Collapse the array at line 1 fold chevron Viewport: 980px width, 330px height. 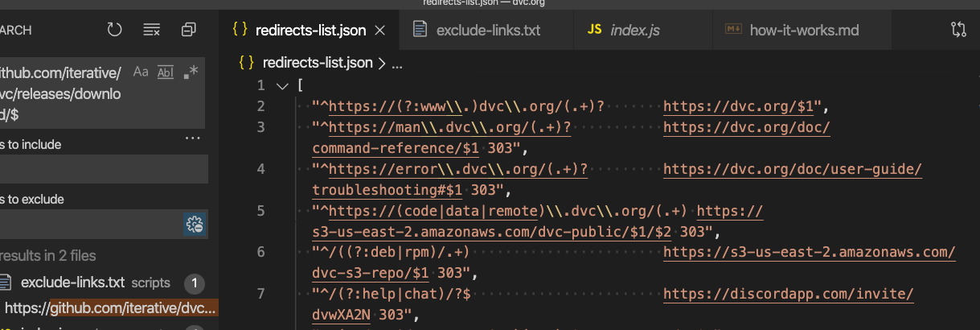click(x=281, y=85)
